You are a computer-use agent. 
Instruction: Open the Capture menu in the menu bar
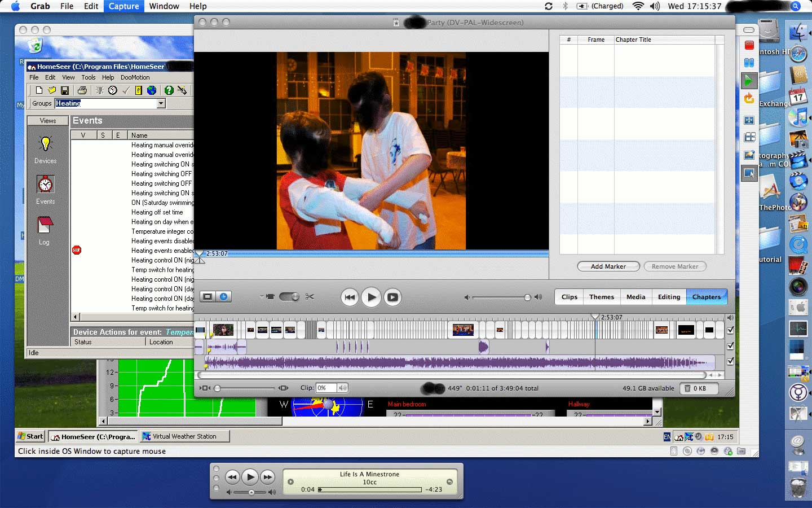point(123,6)
